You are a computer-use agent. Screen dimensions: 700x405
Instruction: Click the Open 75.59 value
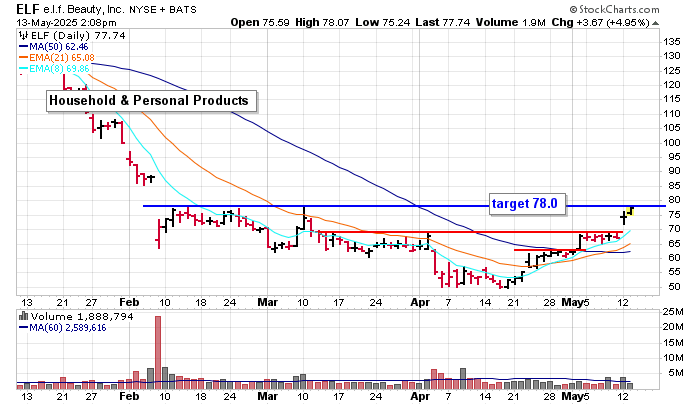click(x=260, y=22)
